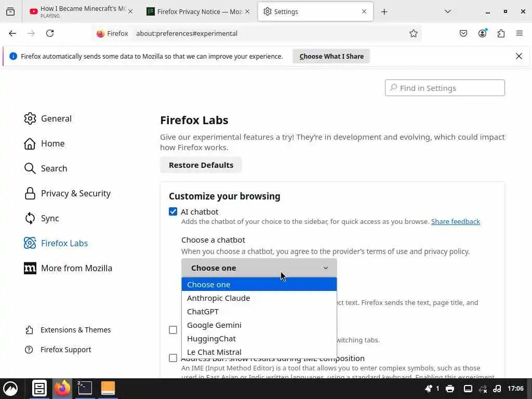This screenshot has height=399, width=532.
Task: Click the Choose What I Share button
Action: [x=331, y=56]
